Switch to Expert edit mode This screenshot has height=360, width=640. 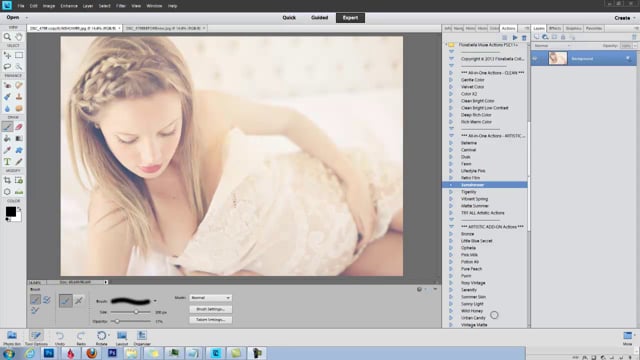[350, 18]
